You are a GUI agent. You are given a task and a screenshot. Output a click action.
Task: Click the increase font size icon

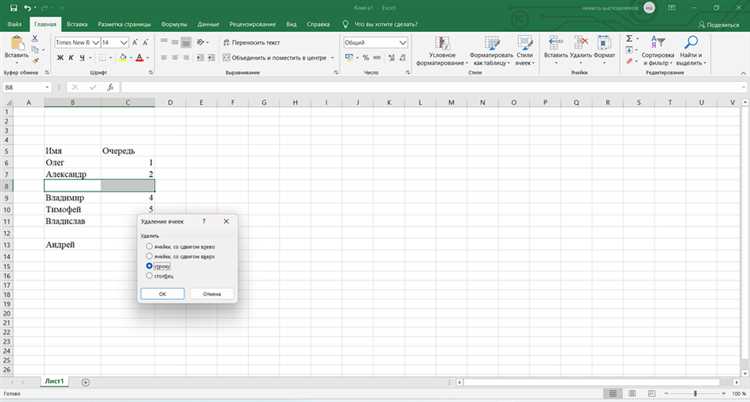click(135, 43)
